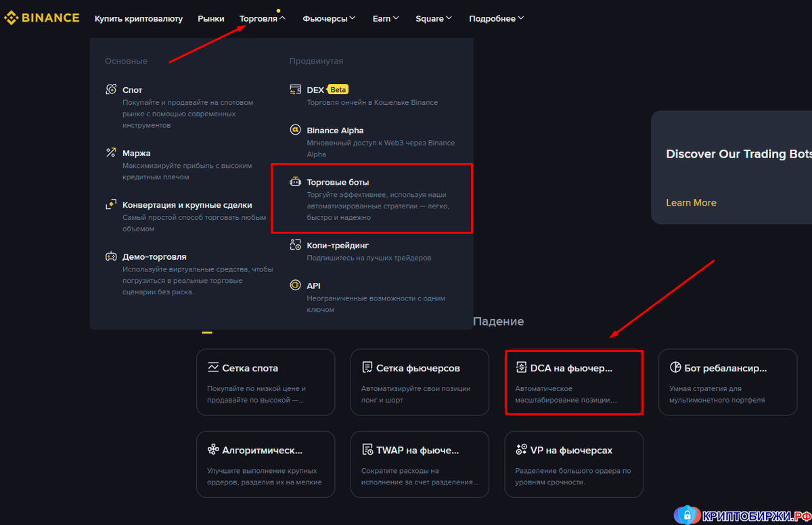Click the Бот ребалансировки pie icon
This screenshot has width=812, height=525.
click(675, 367)
